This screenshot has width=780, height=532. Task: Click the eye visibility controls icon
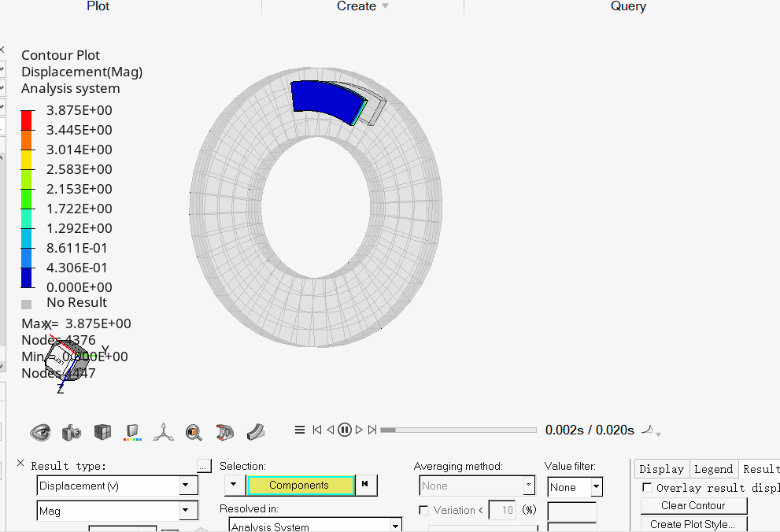click(x=40, y=431)
